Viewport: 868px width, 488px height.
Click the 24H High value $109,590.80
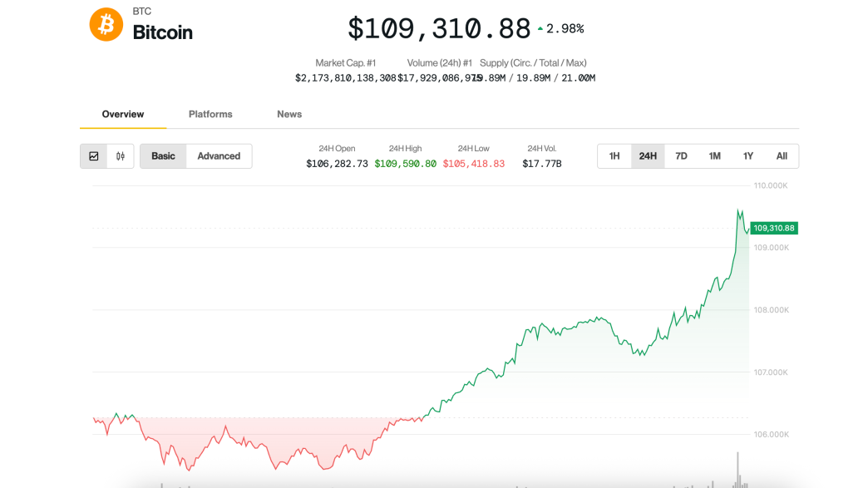pos(405,164)
